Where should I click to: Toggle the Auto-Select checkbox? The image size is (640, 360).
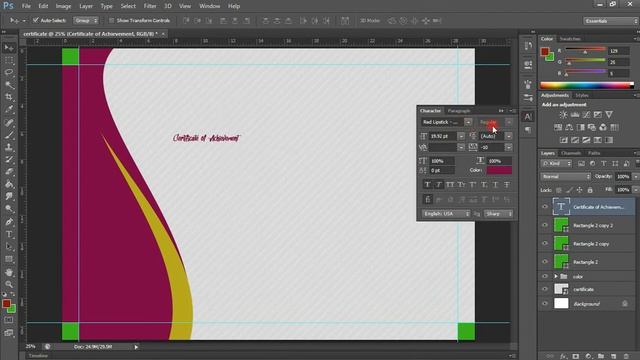[36, 20]
